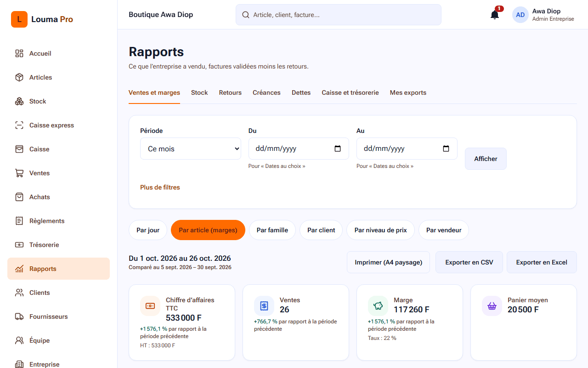Click the Afficher button
Screen dimensions: 588x368
click(486, 159)
